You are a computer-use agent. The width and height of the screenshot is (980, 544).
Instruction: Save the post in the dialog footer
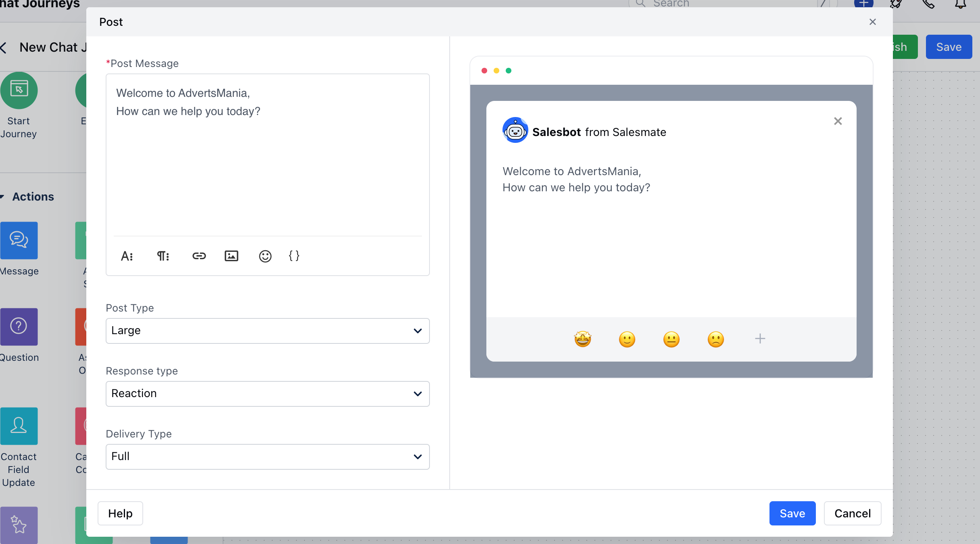coord(792,513)
